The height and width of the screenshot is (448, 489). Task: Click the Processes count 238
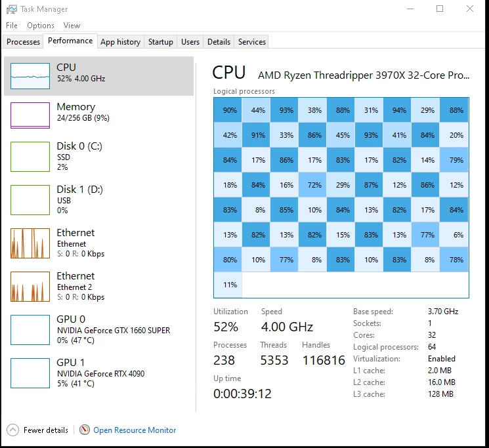224,361
